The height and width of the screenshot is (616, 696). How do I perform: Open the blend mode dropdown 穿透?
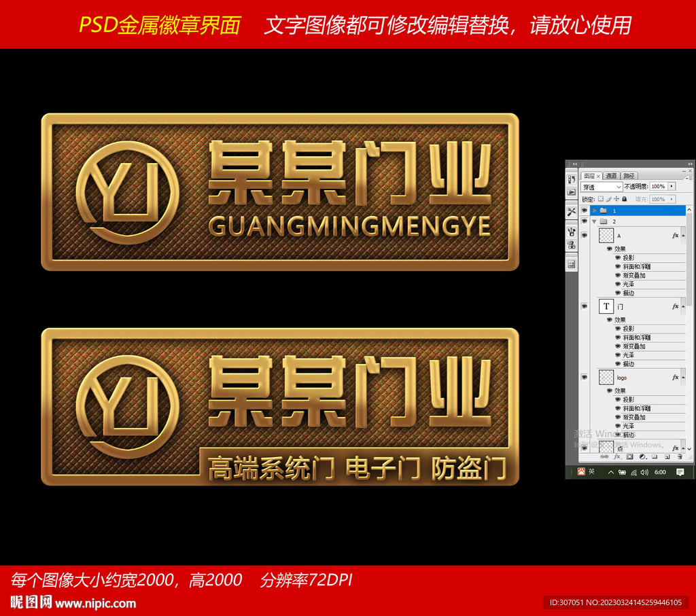[x=602, y=187]
